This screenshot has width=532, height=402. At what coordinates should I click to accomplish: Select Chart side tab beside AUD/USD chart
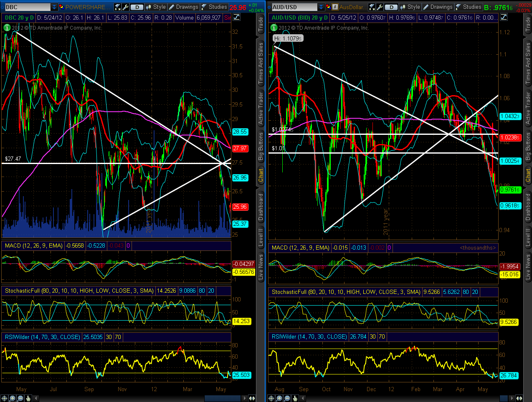[x=528, y=175]
